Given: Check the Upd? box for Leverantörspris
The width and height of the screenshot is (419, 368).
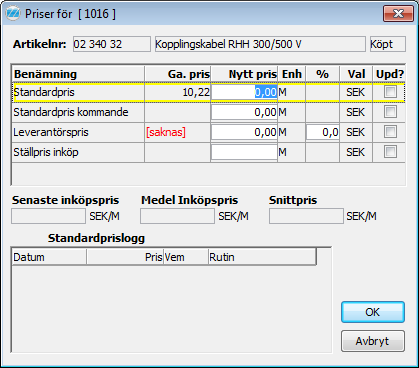Looking at the screenshot, I should coord(390,132).
